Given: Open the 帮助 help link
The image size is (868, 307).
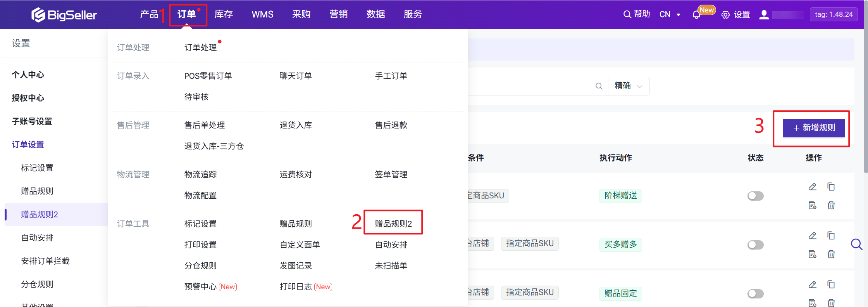Looking at the screenshot, I should (637, 14).
